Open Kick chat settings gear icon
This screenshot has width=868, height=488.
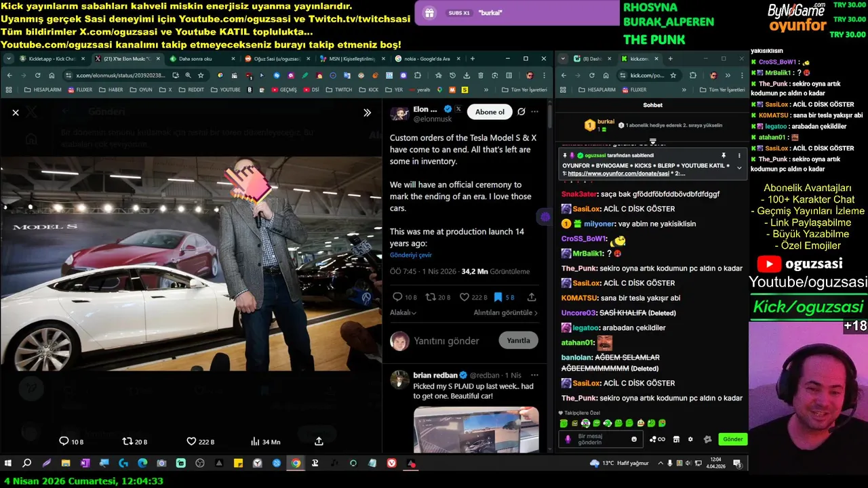click(690, 439)
